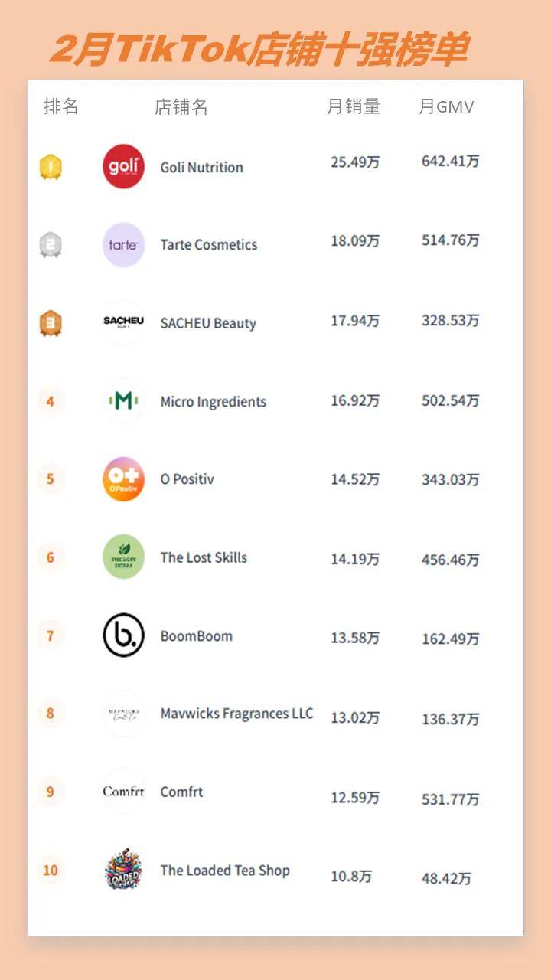
Task: Click the Mavwicks Fragrances logo thumbnail
Action: (123, 714)
